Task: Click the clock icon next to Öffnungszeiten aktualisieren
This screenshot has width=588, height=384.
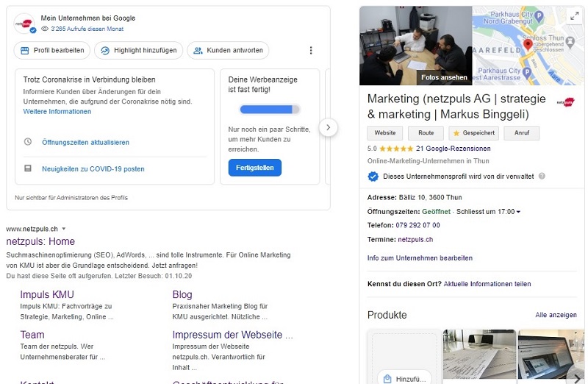Action: [x=28, y=142]
